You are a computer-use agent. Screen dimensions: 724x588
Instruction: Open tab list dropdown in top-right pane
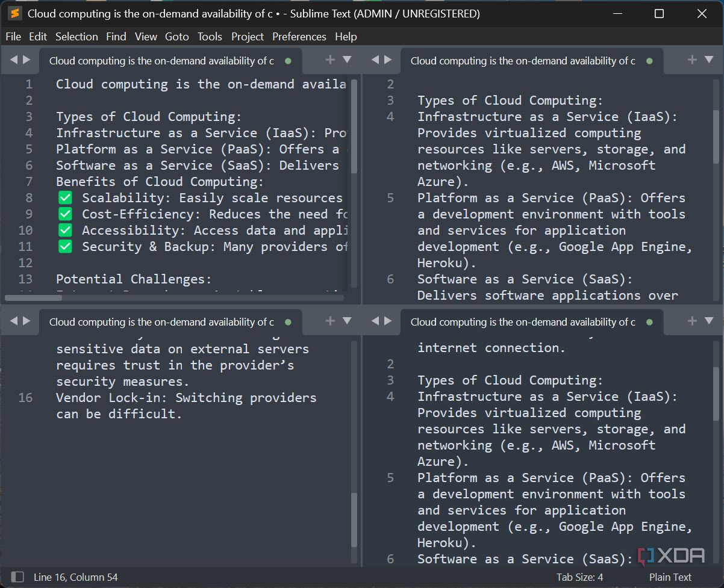coord(709,60)
